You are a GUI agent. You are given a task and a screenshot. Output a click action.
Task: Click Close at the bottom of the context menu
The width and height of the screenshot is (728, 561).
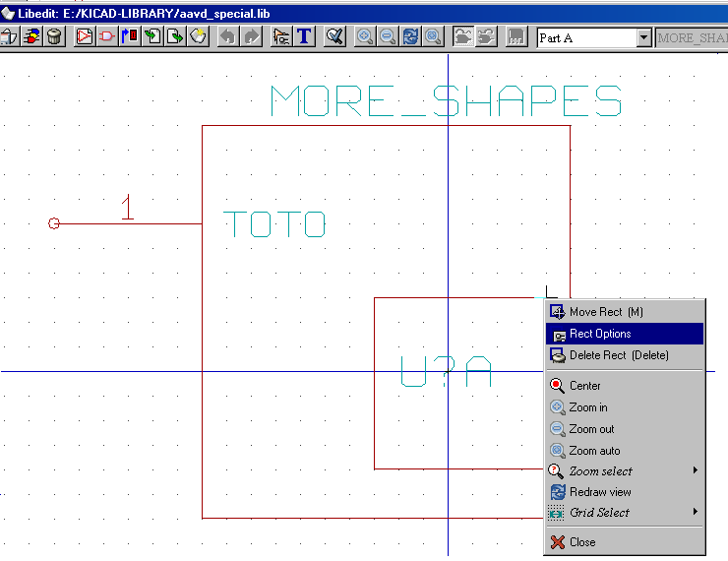tap(582, 541)
